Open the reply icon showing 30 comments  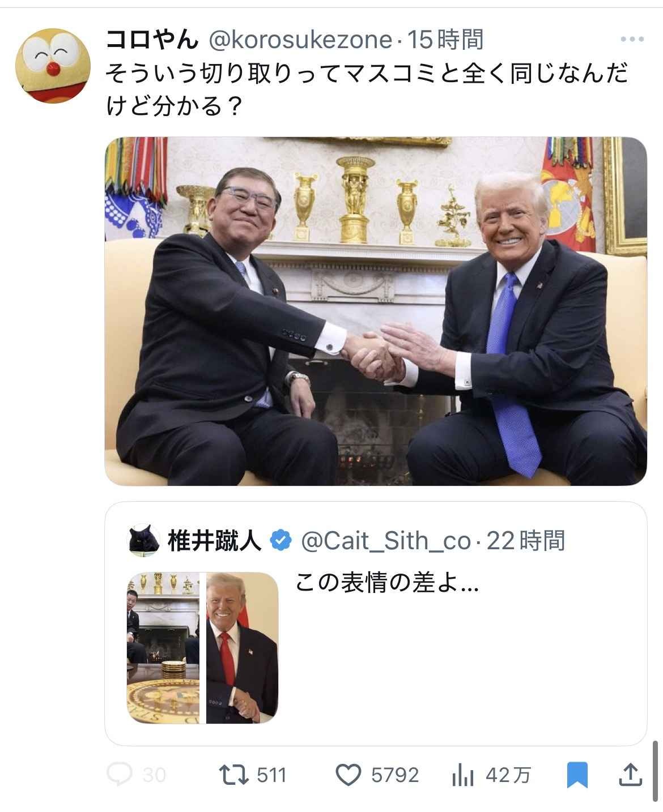120,774
